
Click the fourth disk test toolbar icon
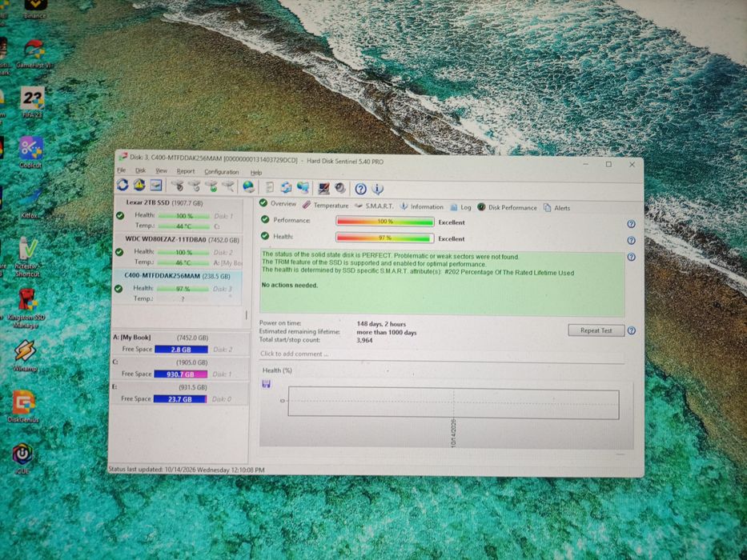tap(228, 186)
